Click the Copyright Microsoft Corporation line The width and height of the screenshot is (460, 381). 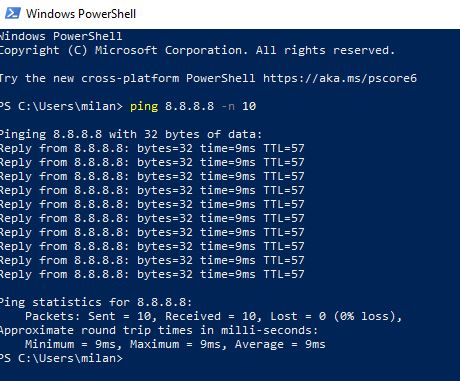point(197,51)
